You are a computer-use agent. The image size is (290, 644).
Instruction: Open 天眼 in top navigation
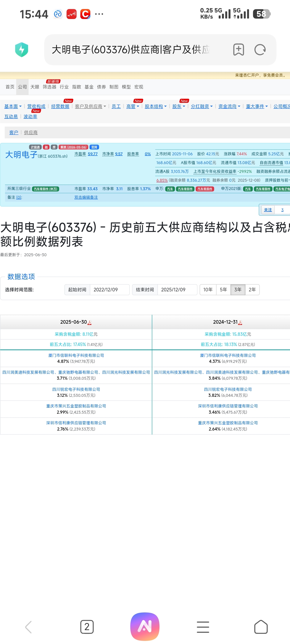pos(35,87)
